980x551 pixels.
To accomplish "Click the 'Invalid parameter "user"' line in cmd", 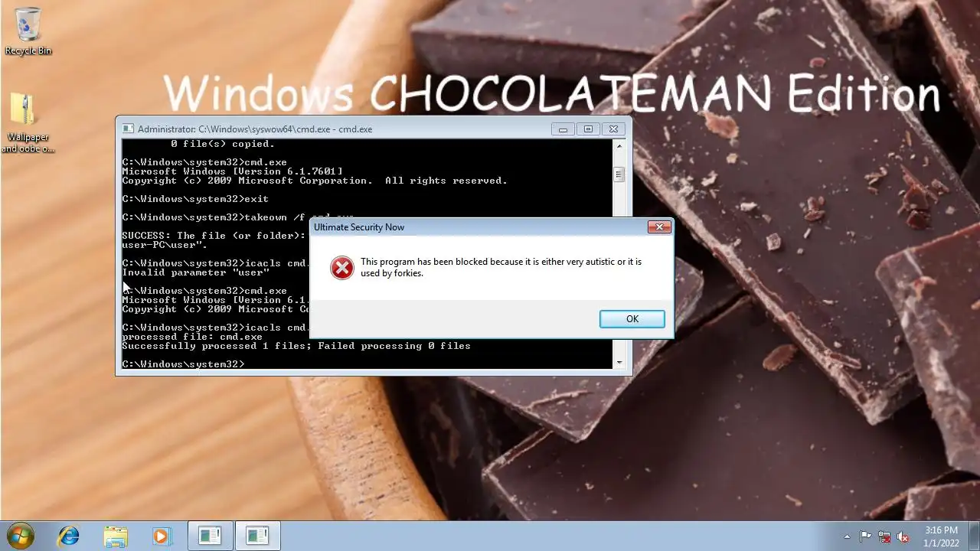I will 196,272.
